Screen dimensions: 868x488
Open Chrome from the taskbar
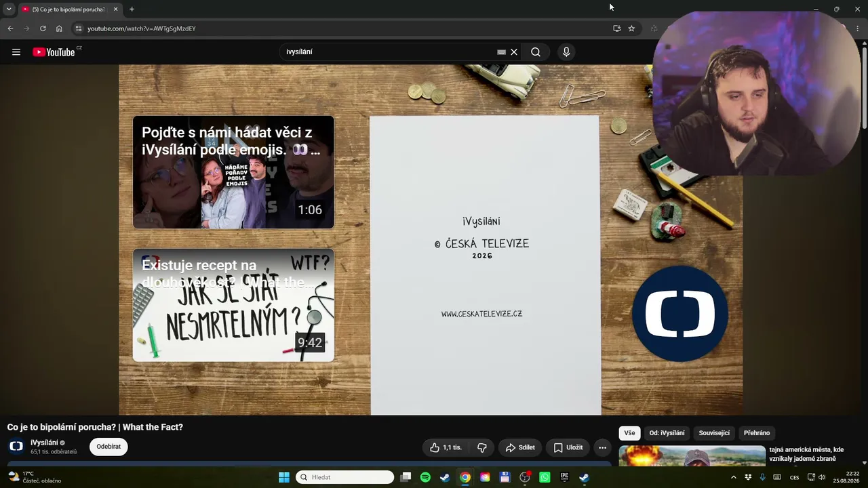[x=465, y=477]
